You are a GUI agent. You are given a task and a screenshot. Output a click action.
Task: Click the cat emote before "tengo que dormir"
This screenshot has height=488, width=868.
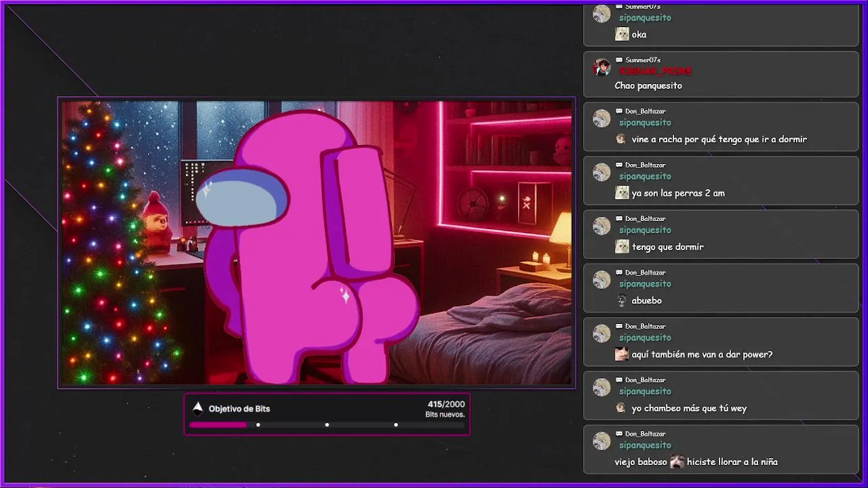click(x=622, y=247)
